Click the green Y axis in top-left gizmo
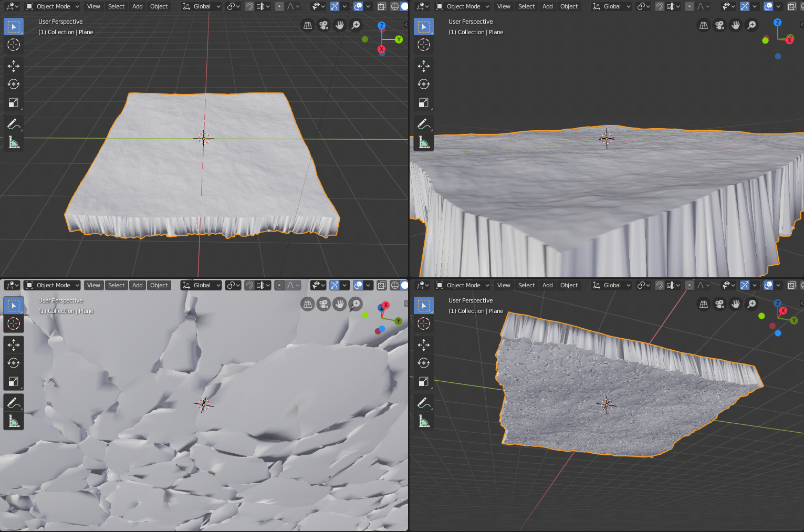The width and height of the screenshot is (804, 532). [399, 39]
